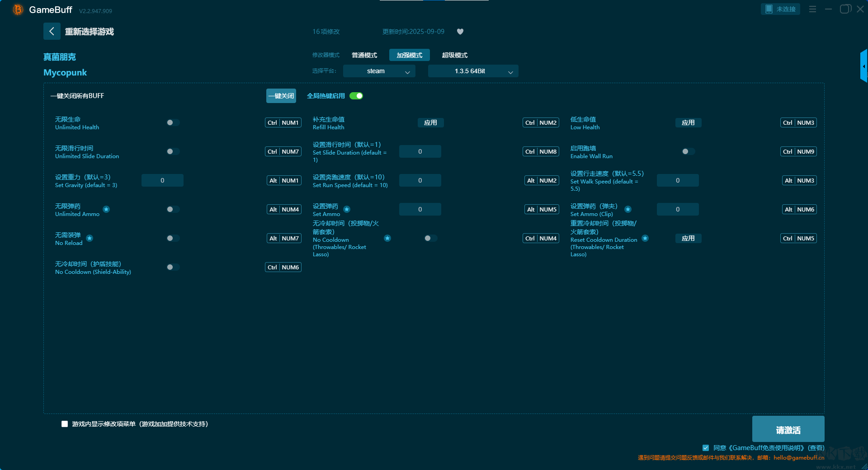Click Set Gravity value field
This screenshot has width=868, height=470.
coord(162,180)
